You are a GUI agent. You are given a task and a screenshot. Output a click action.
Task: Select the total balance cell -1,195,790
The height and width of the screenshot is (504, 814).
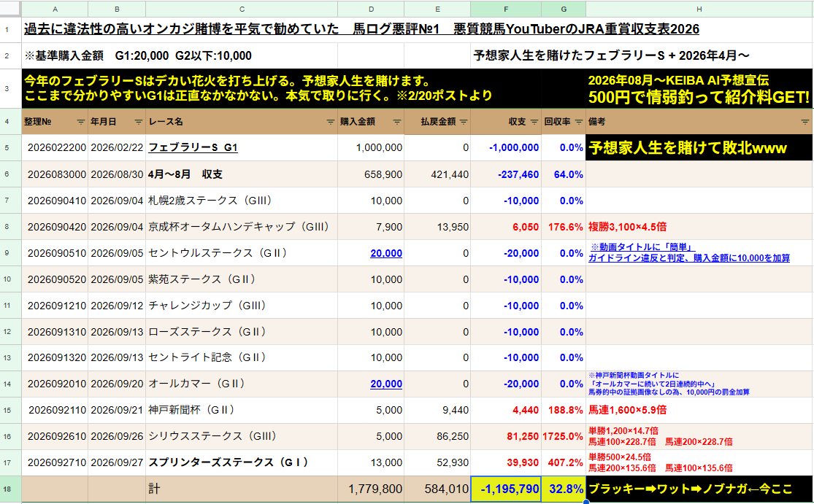[x=506, y=489]
